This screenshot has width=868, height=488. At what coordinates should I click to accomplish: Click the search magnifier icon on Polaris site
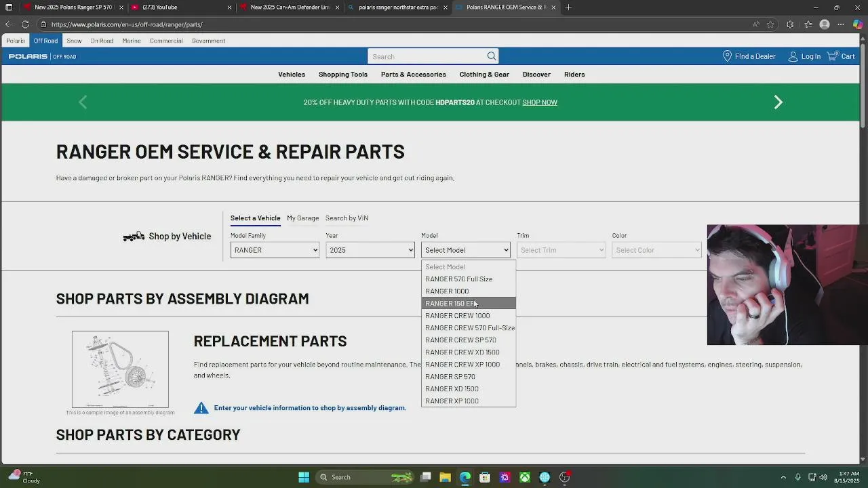[x=491, y=56]
